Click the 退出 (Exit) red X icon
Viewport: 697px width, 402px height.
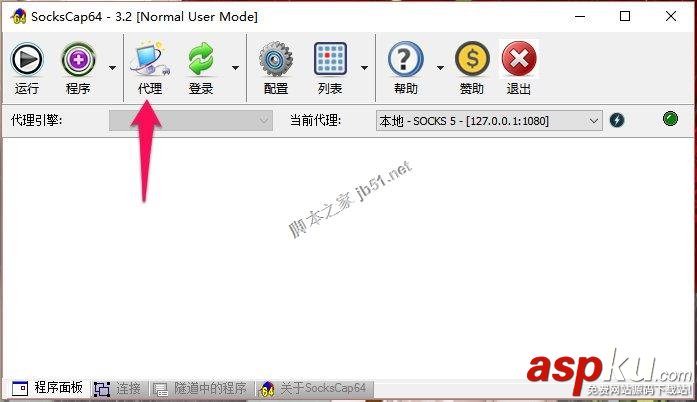click(519, 59)
